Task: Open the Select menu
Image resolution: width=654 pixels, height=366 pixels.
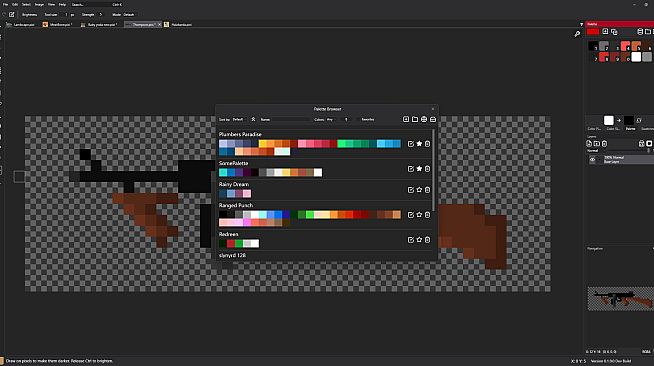Action: tap(26, 4)
